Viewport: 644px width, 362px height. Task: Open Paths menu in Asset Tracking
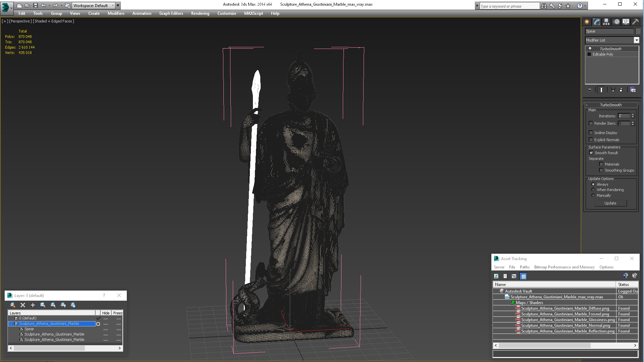(x=525, y=267)
